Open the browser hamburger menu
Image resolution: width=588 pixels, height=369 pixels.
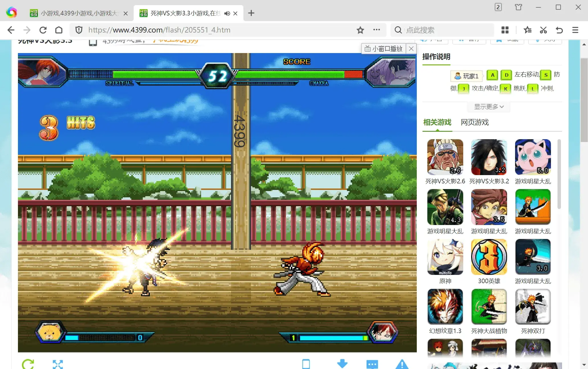575,30
